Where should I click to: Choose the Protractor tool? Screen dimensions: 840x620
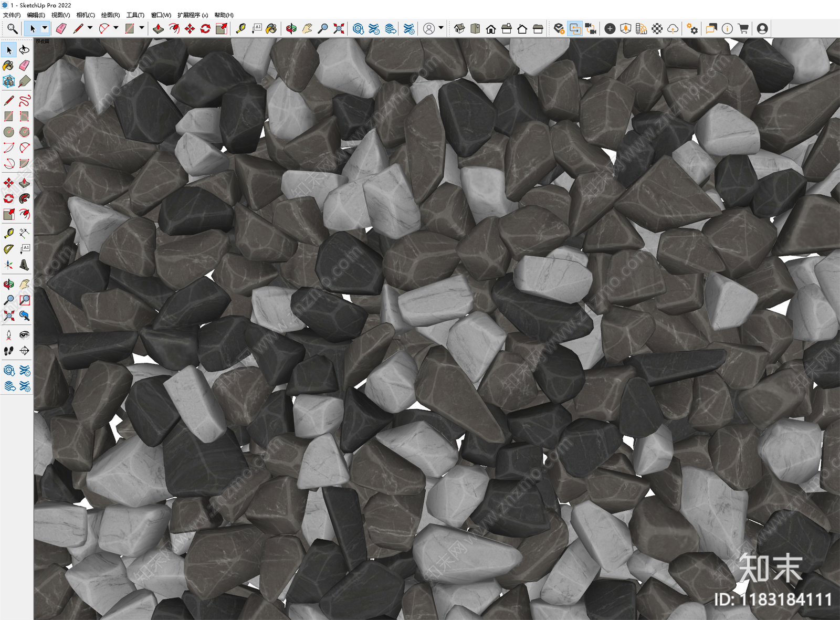[9, 249]
